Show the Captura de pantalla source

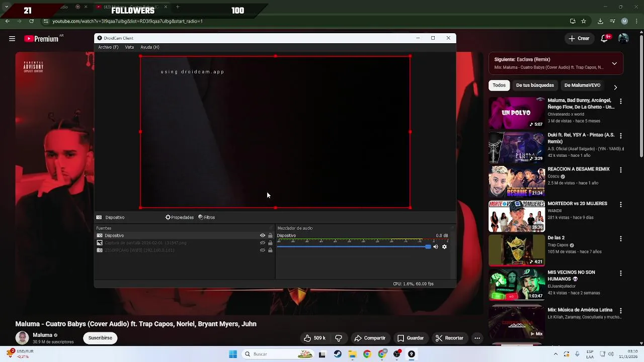point(262,243)
